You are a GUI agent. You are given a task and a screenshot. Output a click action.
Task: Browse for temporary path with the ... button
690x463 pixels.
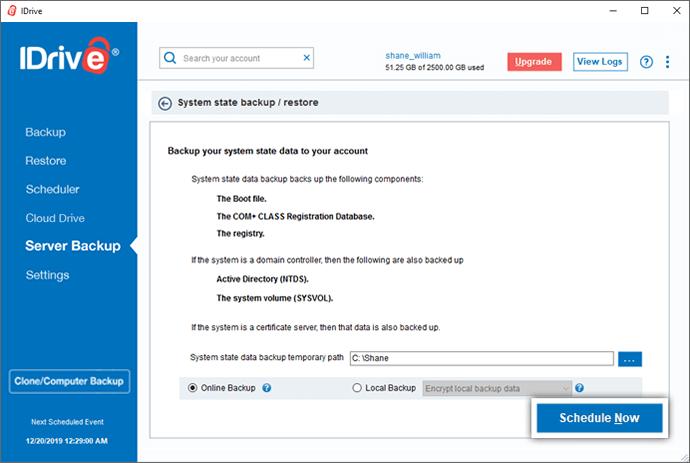(x=630, y=359)
